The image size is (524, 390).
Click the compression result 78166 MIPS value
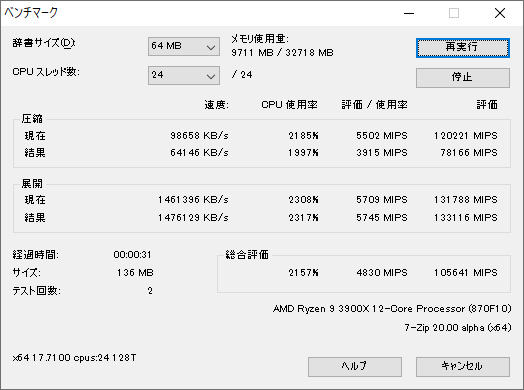469,153
